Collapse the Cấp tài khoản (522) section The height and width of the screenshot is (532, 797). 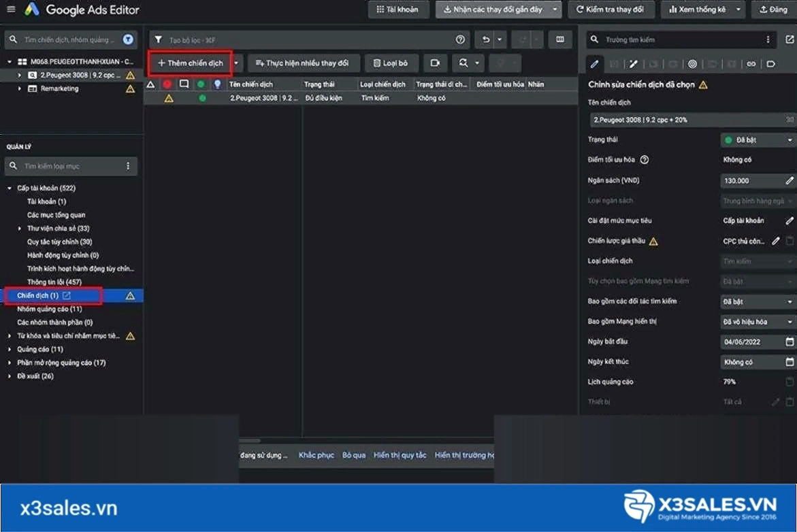(9, 188)
